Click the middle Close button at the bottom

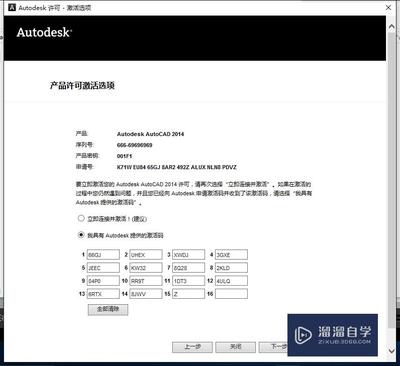(236, 347)
